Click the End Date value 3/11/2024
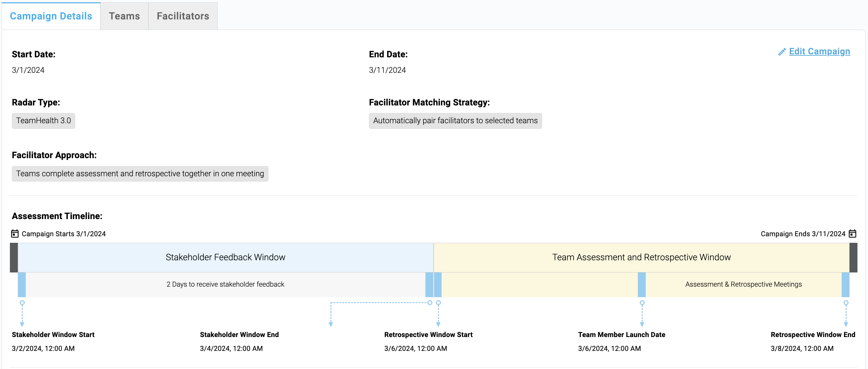868x369 pixels. pyautogui.click(x=387, y=70)
